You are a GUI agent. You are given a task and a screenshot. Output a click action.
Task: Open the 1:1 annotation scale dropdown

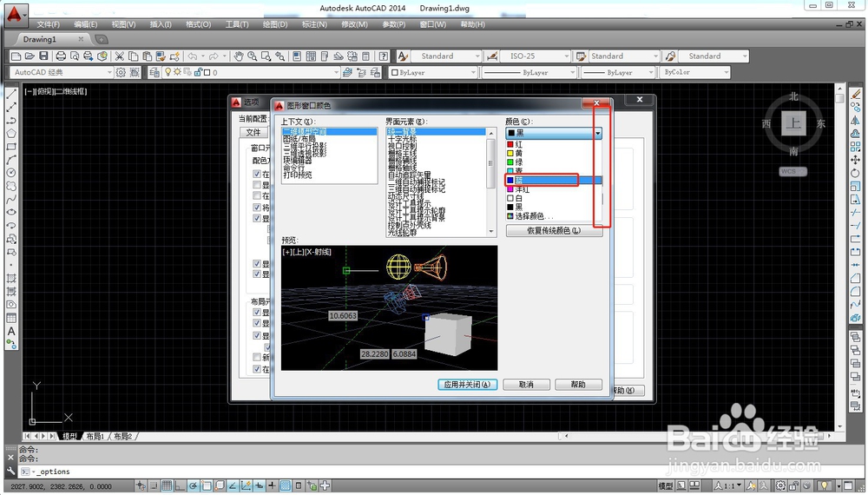coord(730,486)
